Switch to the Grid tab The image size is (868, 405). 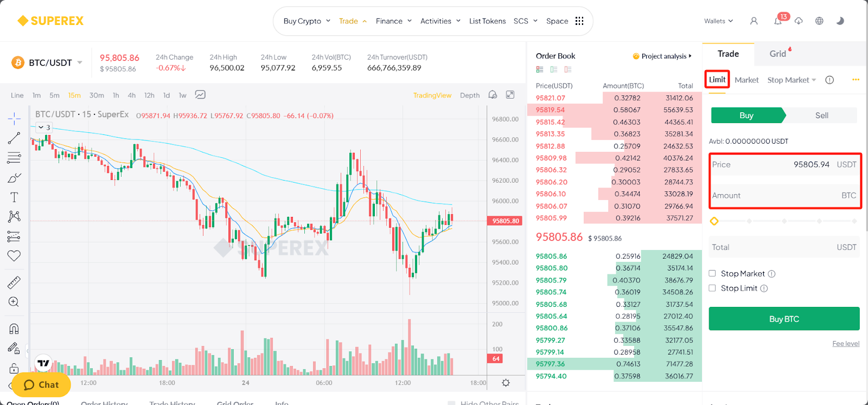point(778,54)
